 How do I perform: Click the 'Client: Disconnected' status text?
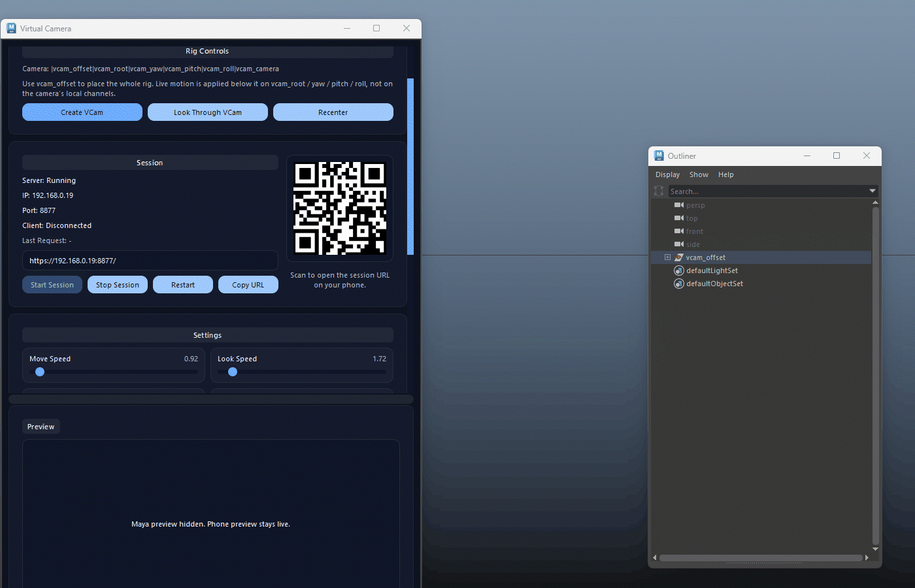57,225
